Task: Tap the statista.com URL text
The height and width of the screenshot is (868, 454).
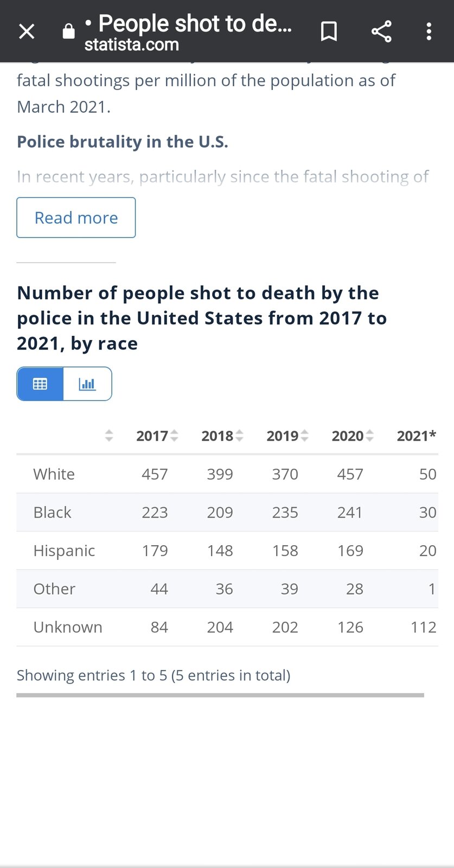Action: click(132, 44)
